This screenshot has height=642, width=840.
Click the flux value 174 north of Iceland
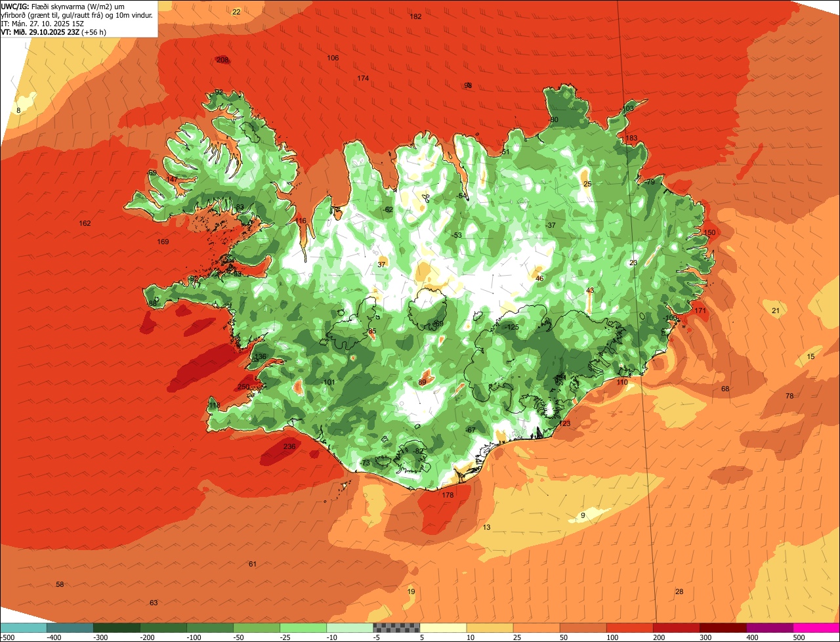point(363,78)
